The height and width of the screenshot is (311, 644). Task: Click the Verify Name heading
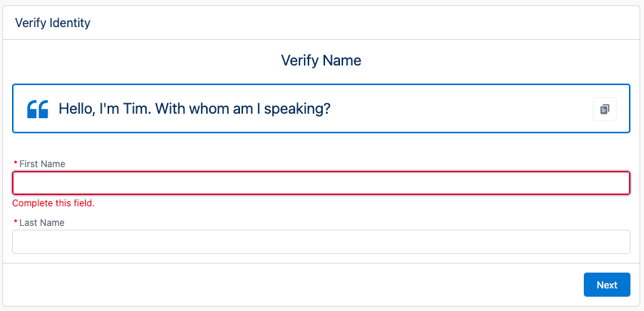(321, 60)
